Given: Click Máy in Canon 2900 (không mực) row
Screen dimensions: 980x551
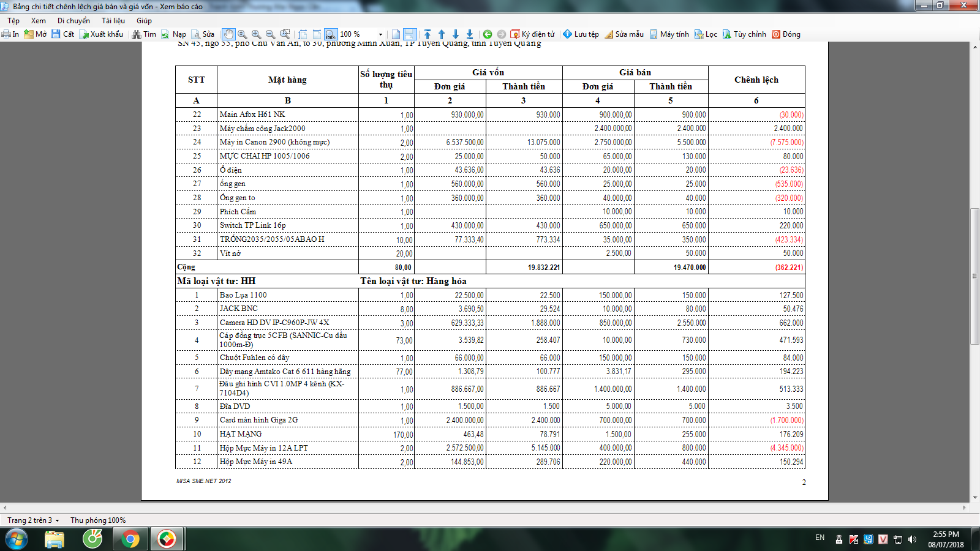Looking at the screenshot, I should tap(490, 142).
